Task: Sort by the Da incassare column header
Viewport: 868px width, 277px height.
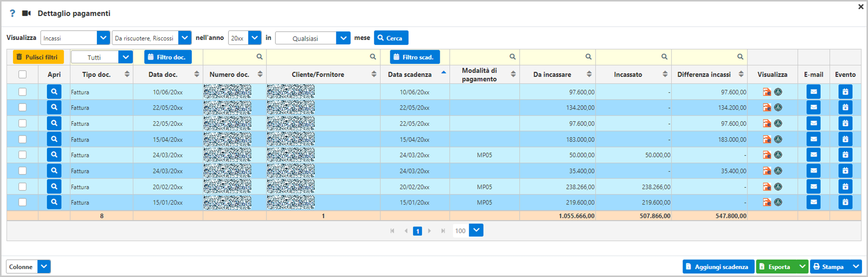Action: pyautogui.click(x=552, y=74)
